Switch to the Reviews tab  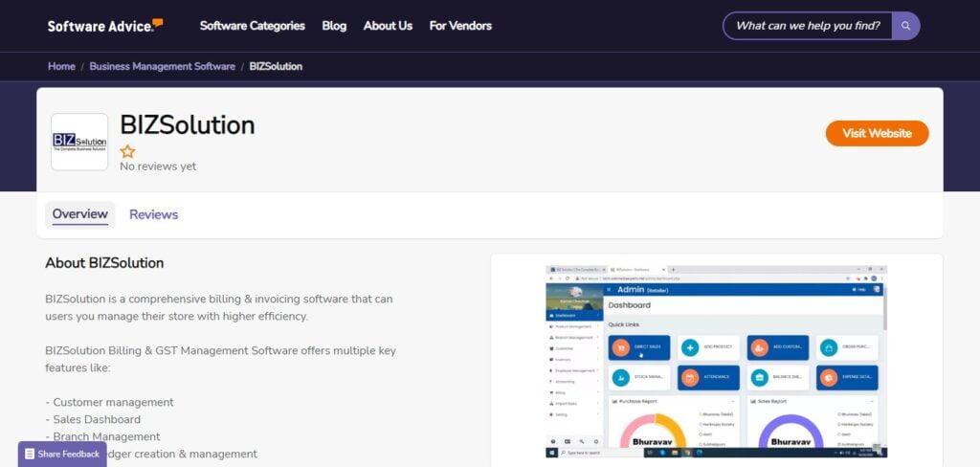click(x=154, y=214)
